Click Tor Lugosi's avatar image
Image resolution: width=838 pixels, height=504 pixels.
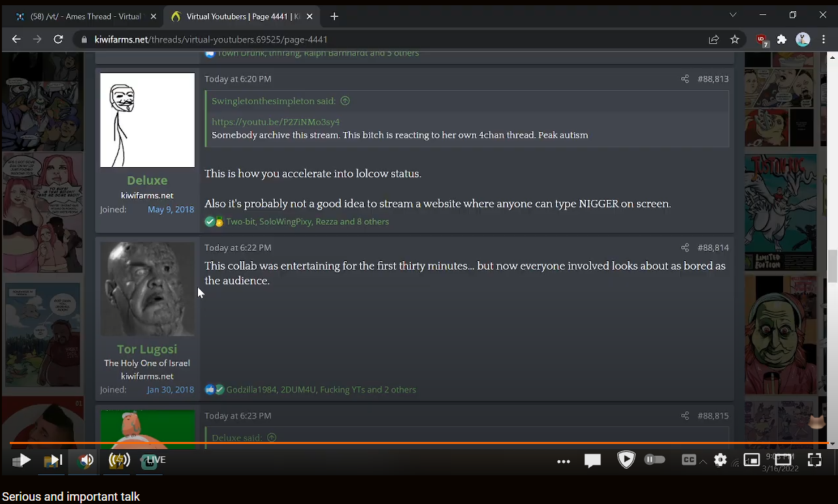coord(147,289)
